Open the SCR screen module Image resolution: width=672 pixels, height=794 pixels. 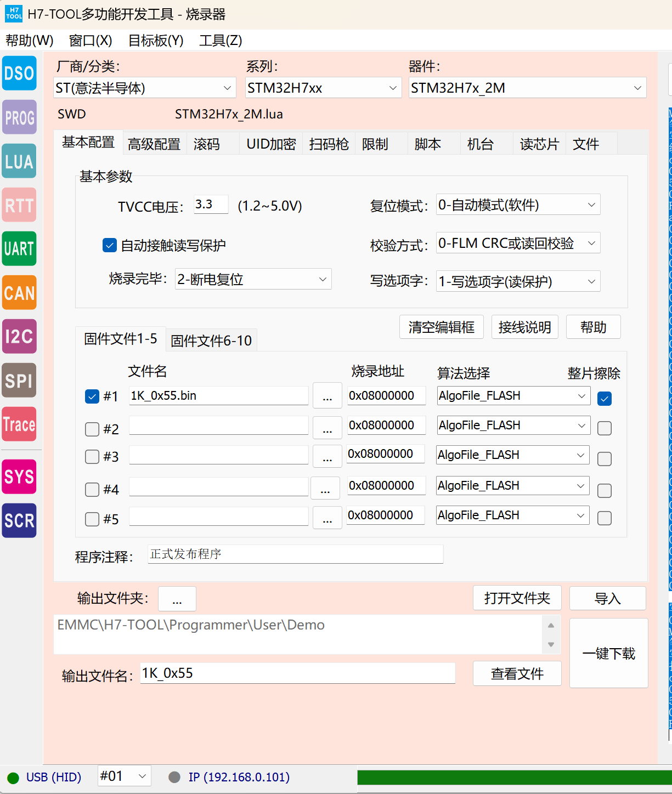pyautogui.click(x=19, y=520)
